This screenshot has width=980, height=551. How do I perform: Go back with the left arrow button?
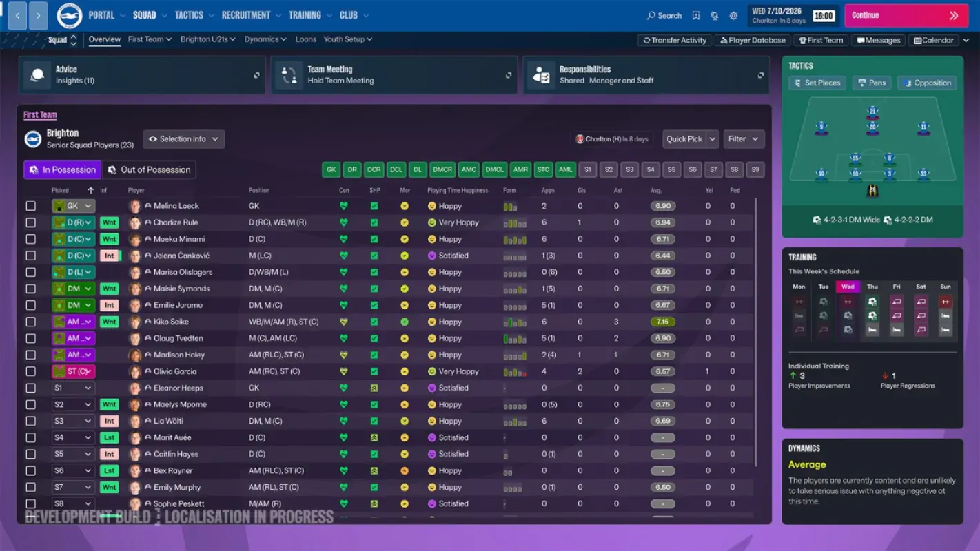(x=17, y=15)
